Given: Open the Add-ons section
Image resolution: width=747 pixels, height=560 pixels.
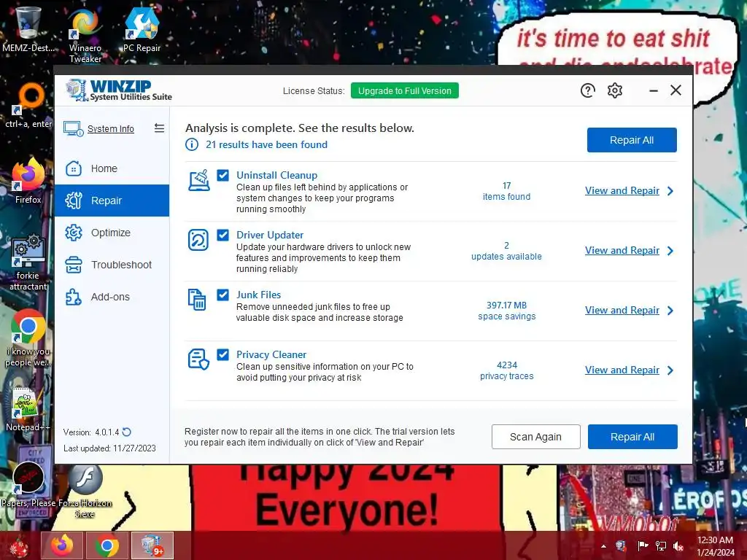Looking at the screenshot, I should pyautogui.click(x=112, y=297).
